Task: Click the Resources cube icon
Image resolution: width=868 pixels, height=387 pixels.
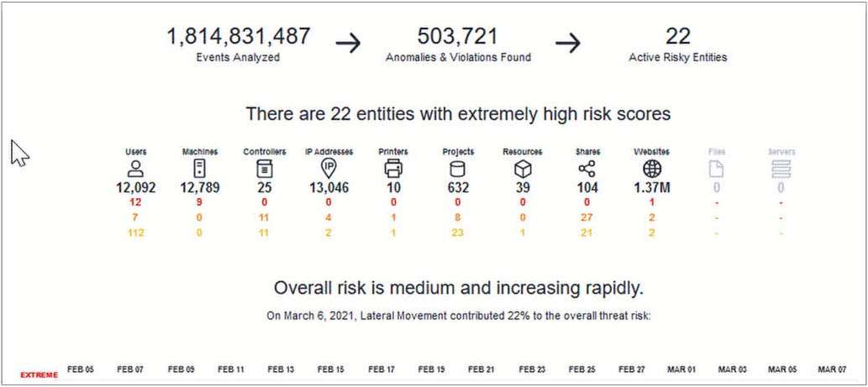Action: click(523, 169)
